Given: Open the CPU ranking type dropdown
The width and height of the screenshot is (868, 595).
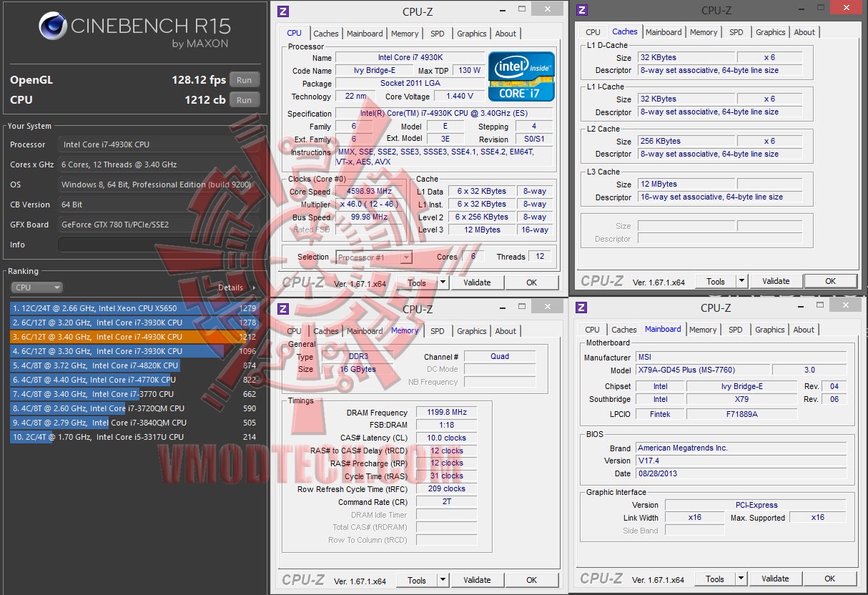Looking at the screenshot, I should 37,287.
